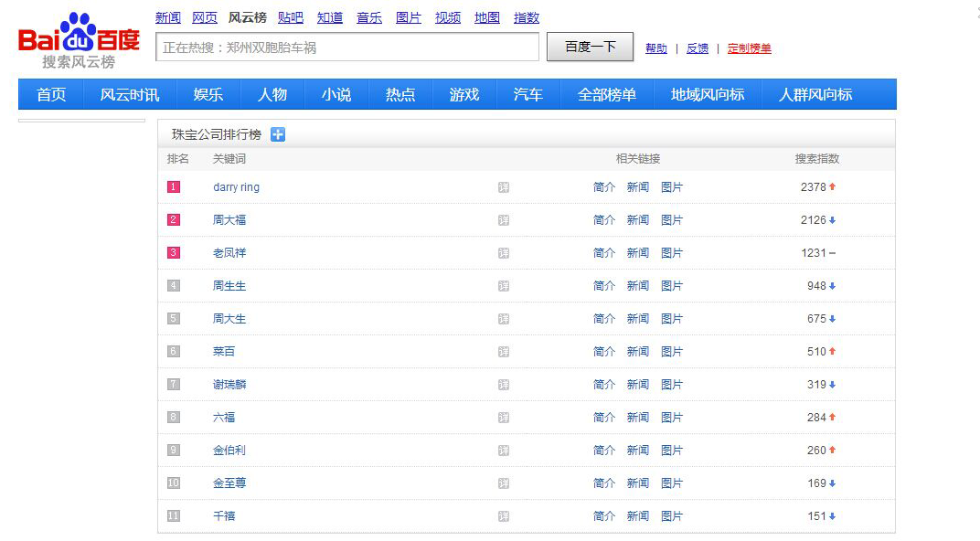Viewport: 980px width, 541px height.
Task: Click the down arrow beside 2126
Action: tap(833, 220)
